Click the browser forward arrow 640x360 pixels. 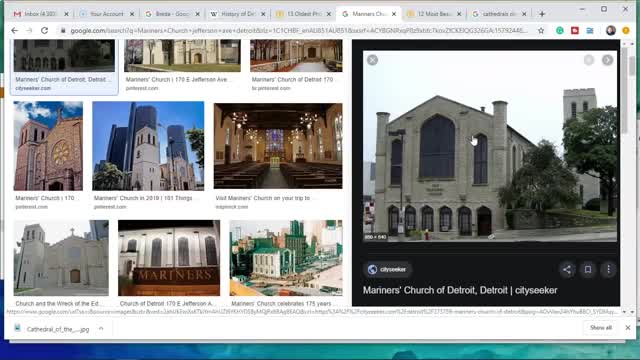[x=29, y=31]
